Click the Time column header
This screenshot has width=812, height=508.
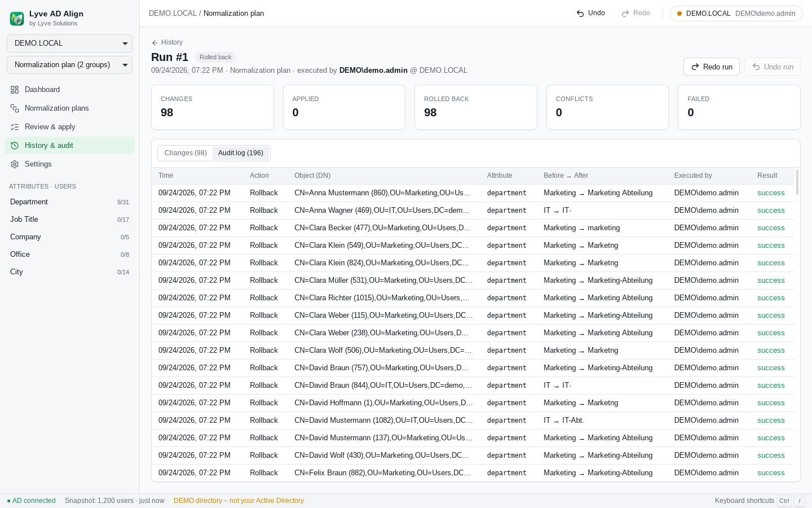coord(166,176)
